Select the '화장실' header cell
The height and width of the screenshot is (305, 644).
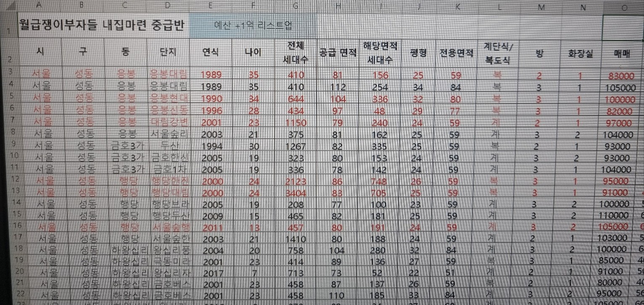(x=581, y=54)
